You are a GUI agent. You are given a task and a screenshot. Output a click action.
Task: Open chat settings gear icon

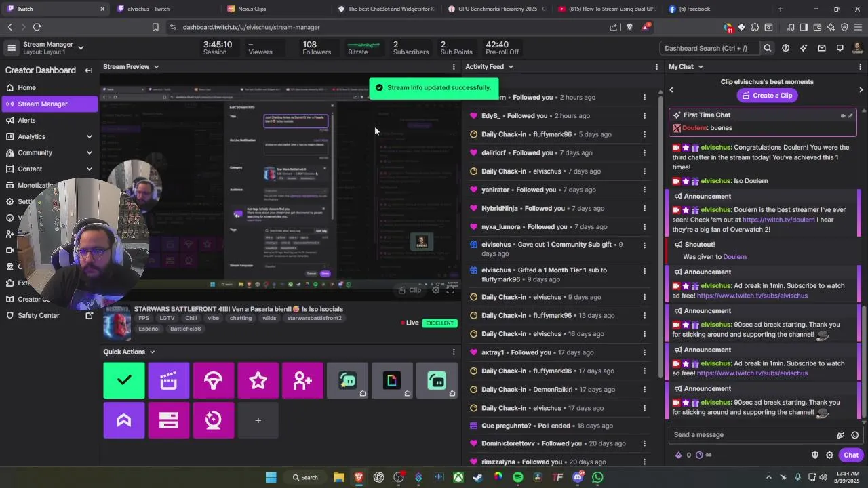click(x=829, y=455)
